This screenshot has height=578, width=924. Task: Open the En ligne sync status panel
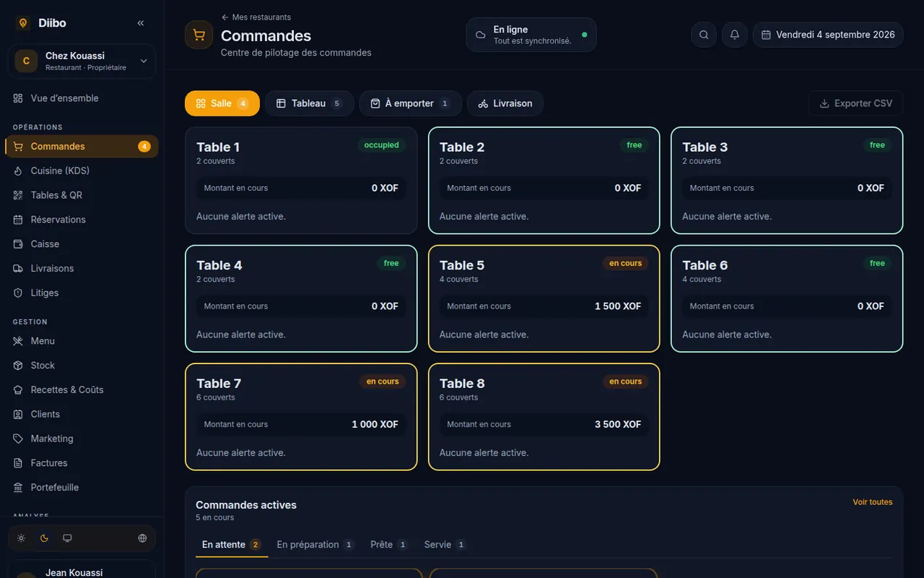coord(531,35)
